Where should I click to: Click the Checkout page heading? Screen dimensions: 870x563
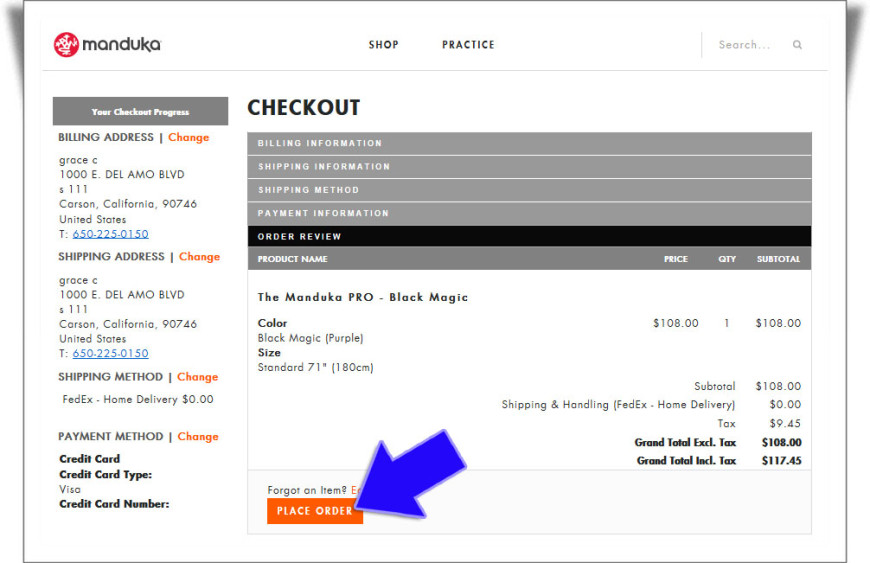(x=304, y=108)
